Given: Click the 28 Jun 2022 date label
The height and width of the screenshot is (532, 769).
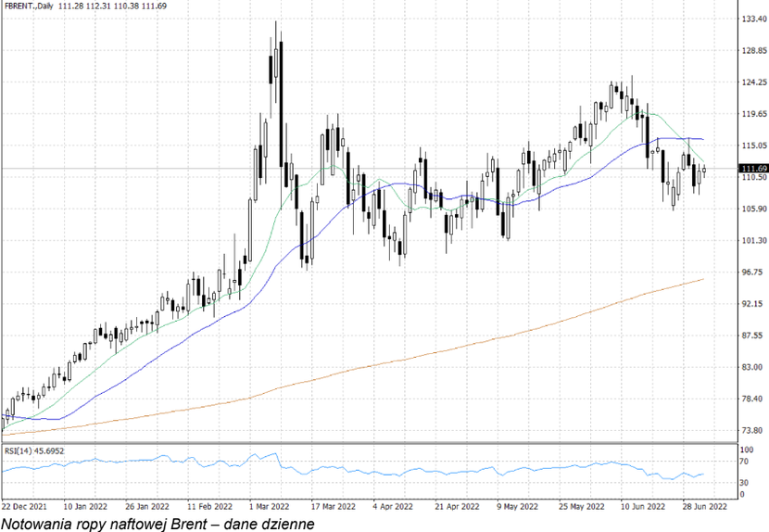Looking at the screenshot, I should coord(705,506).
